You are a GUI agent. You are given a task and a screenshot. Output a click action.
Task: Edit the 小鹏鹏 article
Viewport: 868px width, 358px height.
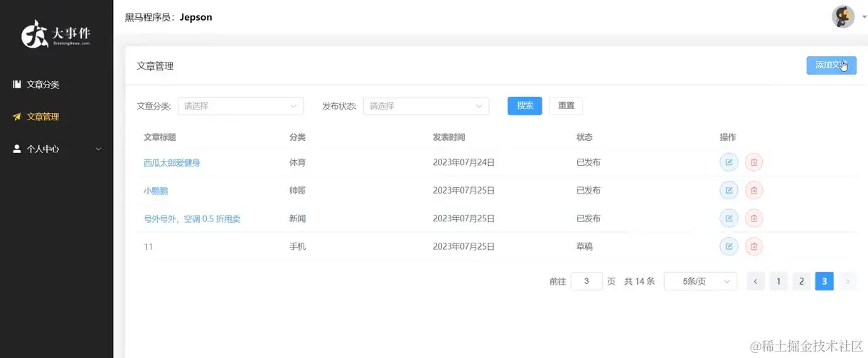point(729,190)
